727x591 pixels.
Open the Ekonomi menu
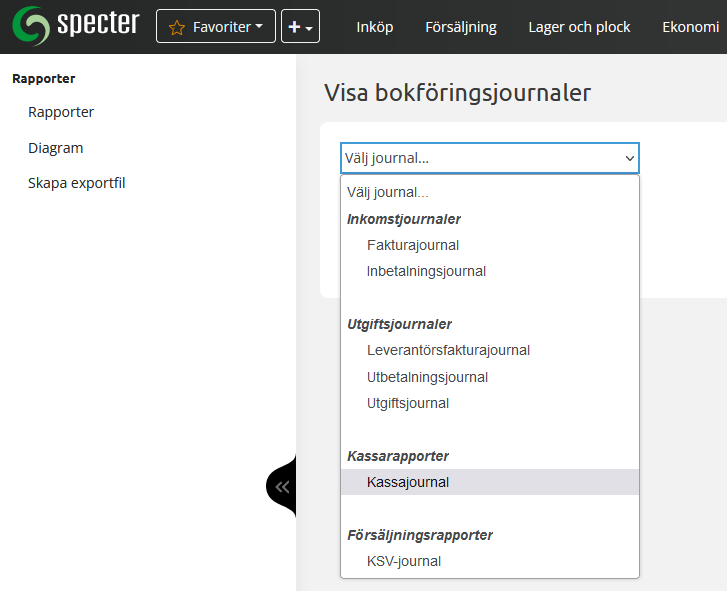click(x=691, y=27)
